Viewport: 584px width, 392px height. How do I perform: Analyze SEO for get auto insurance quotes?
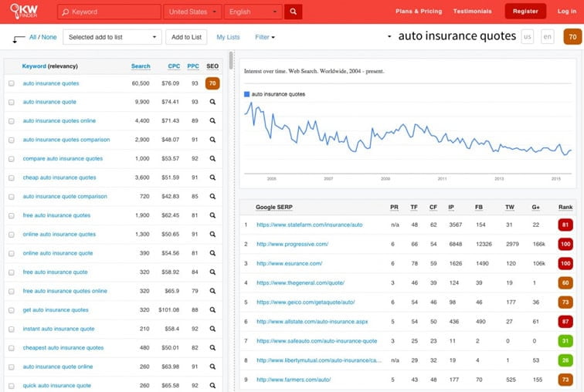[x=212, y=309]
